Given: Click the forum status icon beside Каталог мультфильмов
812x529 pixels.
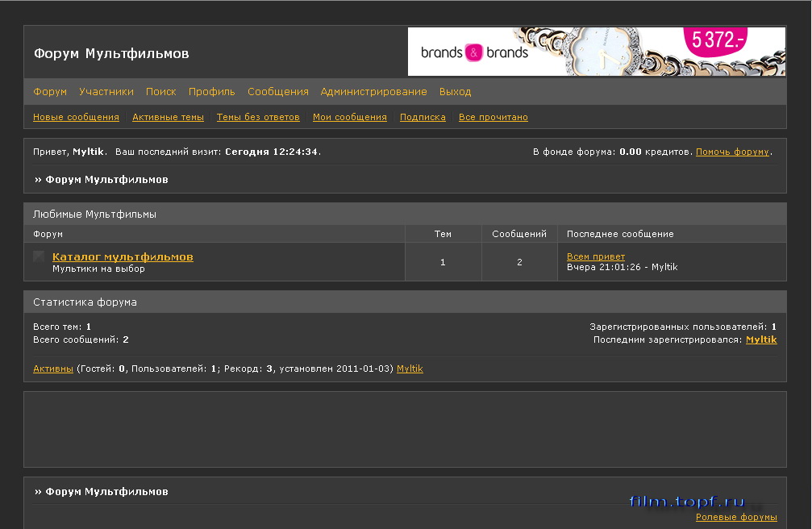Looking at the screenshot, I should point(37,256).
